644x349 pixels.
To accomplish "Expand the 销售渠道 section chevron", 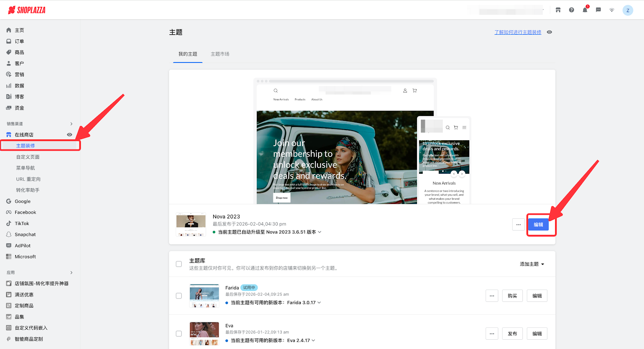I will [x=71, y=124].
